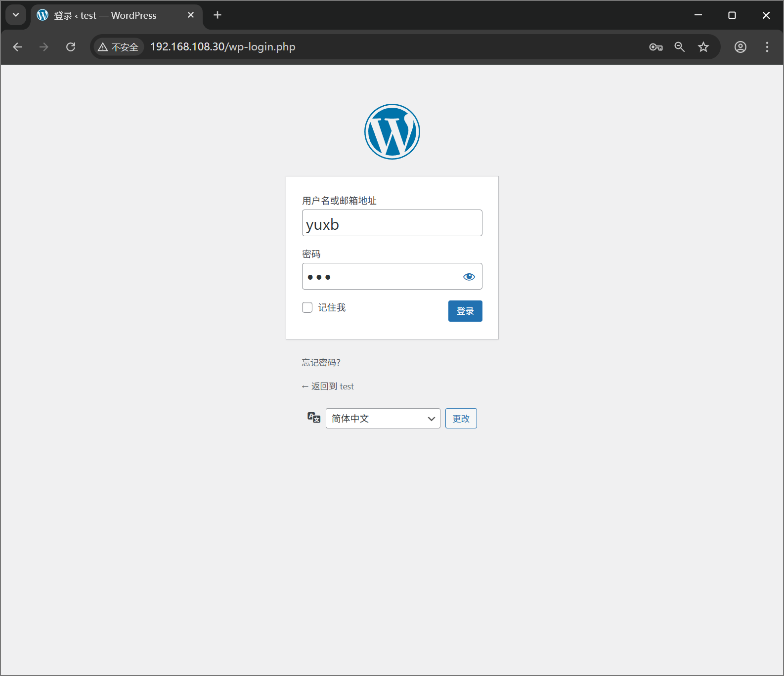The image size is (784, 676).
Task: Expand the tab search dropdown arrow
Action: point(16,15)
